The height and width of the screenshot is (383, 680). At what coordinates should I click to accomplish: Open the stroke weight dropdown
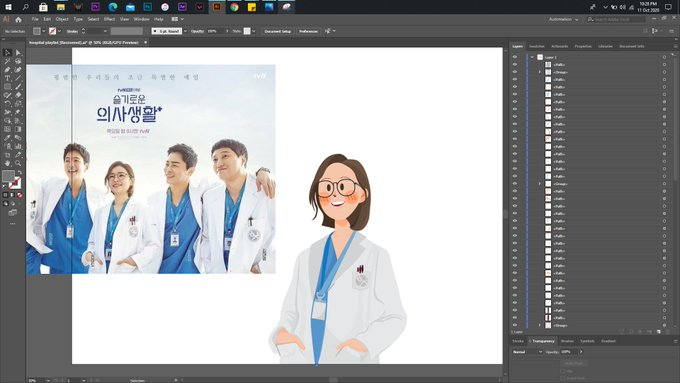pyautogui.click(x=105, y=31)
